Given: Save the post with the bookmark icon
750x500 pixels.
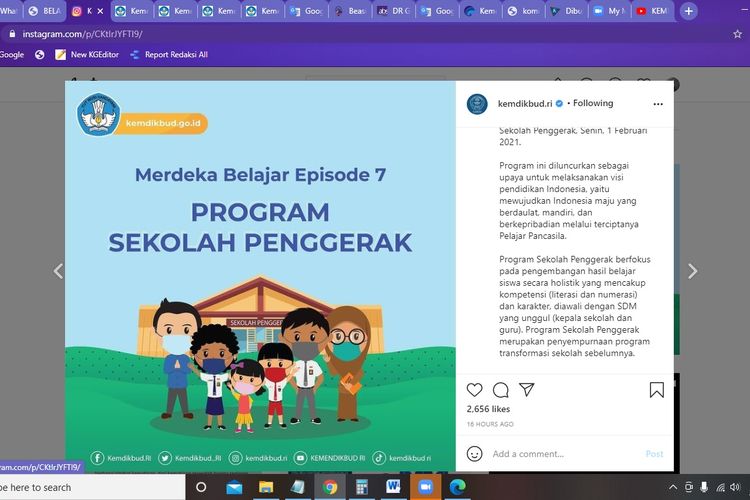Looking at the screenshot, I should 656,390.
